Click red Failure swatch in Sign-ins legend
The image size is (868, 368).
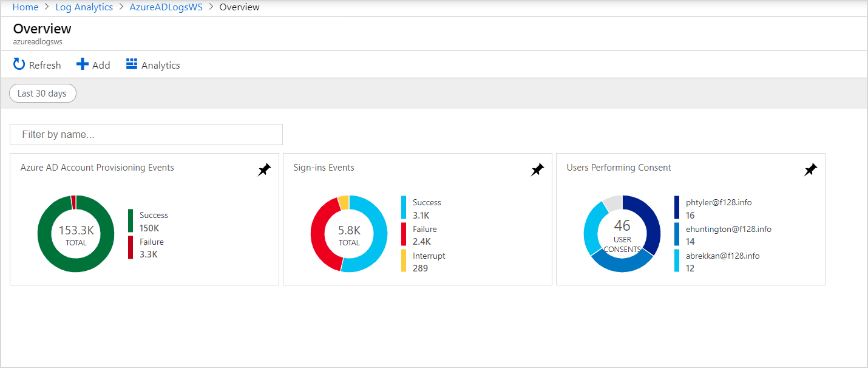[404, 234]
